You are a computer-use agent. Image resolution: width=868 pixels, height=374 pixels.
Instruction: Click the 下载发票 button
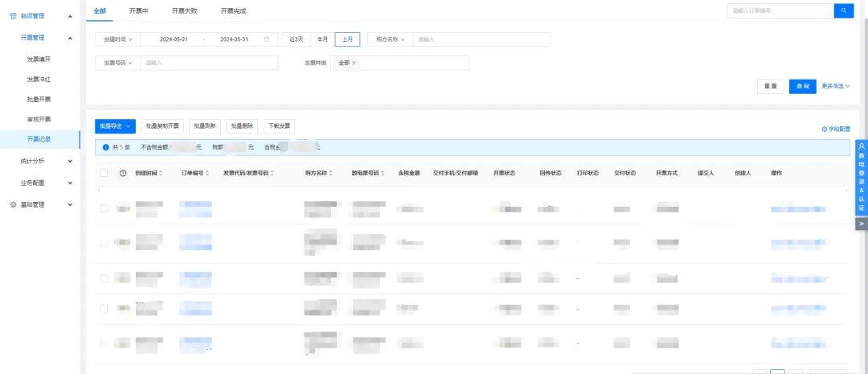pos(279,126)
